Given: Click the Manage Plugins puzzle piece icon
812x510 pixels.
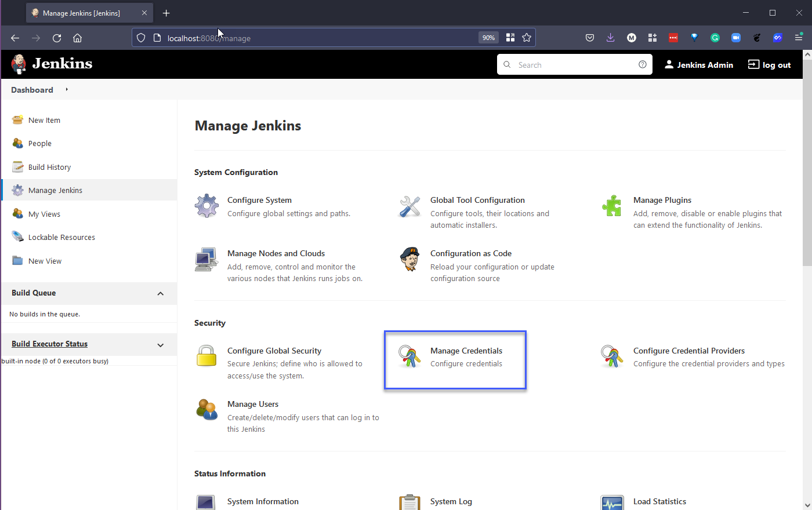Looking at the screenshot, I should point(612,206).
